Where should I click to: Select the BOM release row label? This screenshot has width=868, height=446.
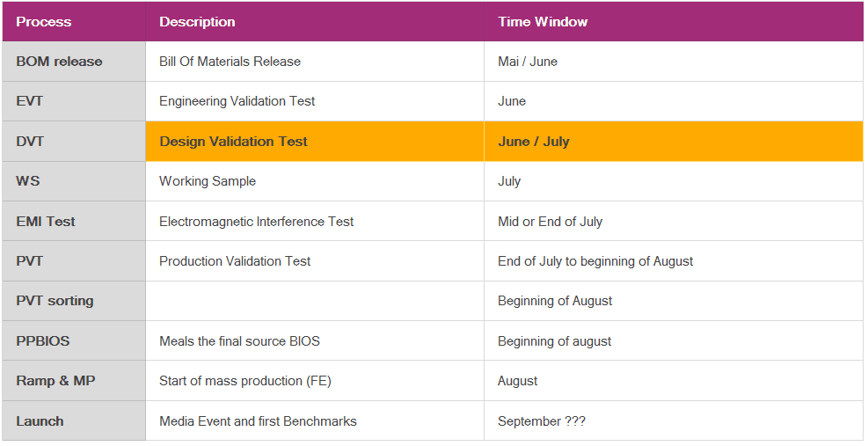pyautogui.click(x=59, y=62)
